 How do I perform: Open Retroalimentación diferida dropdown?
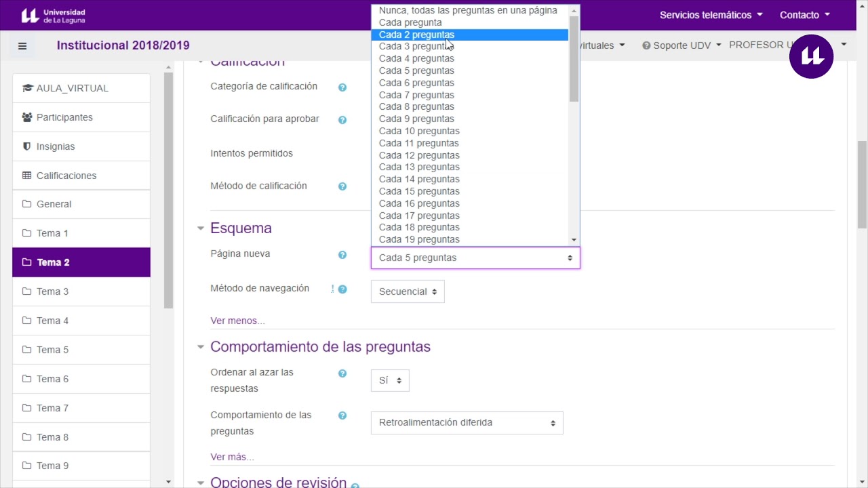coord(467,422)
